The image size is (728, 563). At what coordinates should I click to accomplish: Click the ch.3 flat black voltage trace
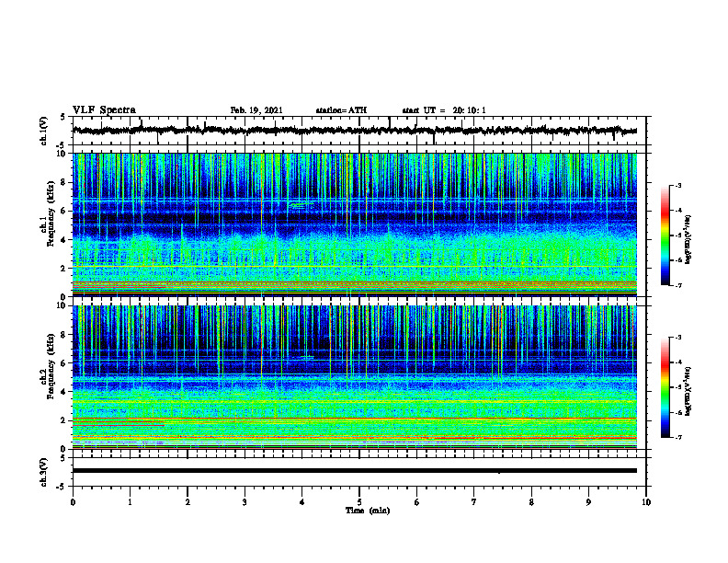pos(354,471)
